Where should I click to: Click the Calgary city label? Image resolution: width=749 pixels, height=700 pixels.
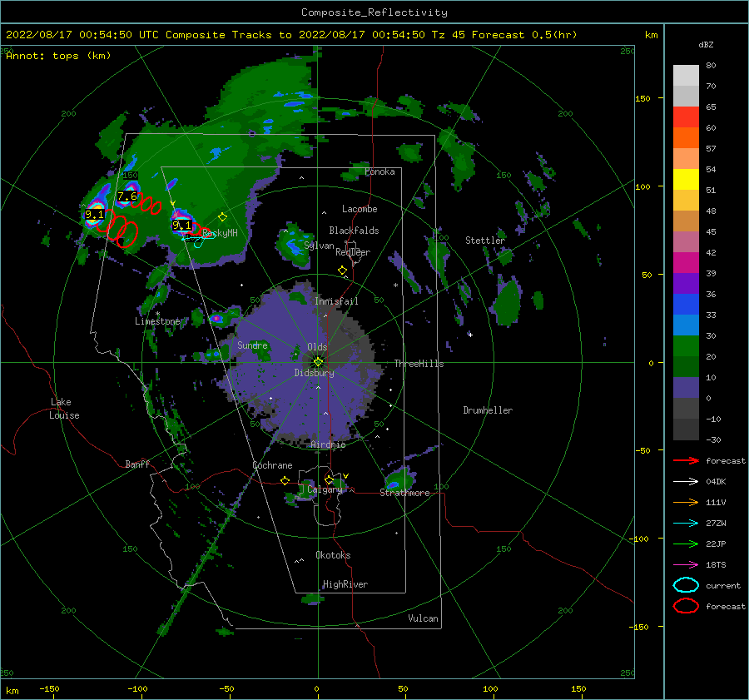(325, 489)
